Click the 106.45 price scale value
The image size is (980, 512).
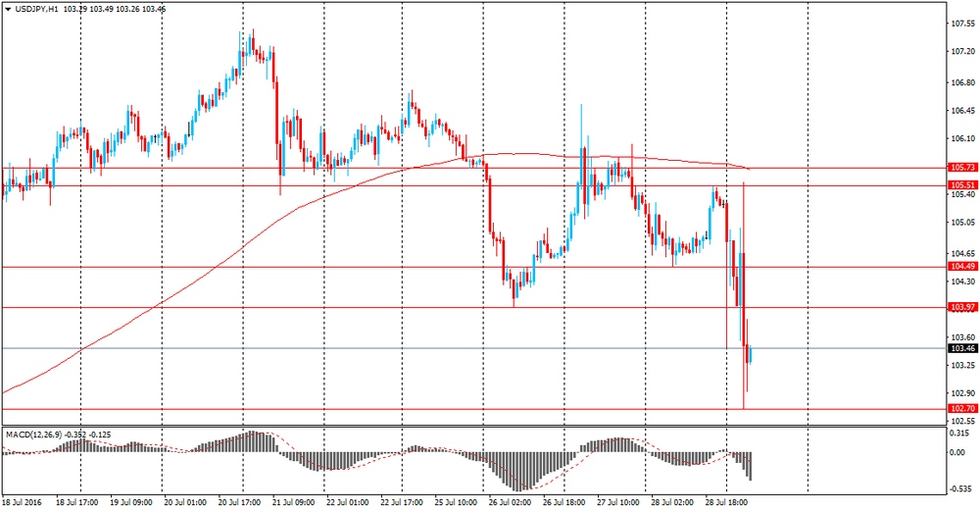pos(963,112)
